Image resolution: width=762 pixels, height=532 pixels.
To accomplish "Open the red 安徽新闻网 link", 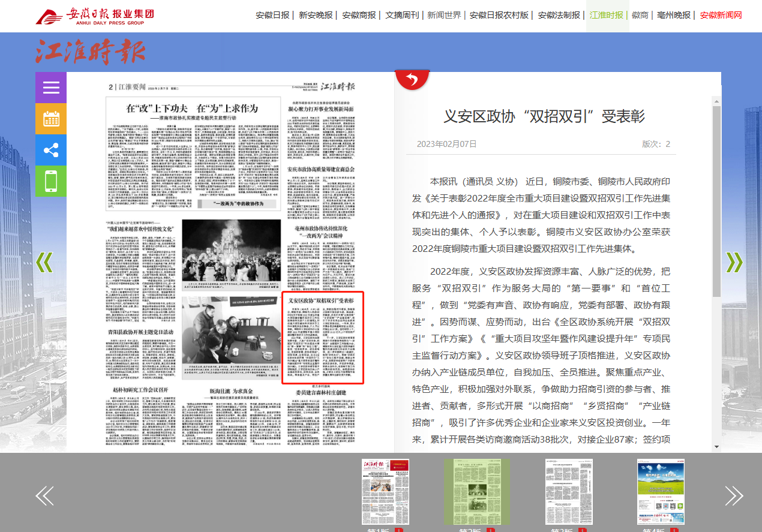I will point(721,16).
